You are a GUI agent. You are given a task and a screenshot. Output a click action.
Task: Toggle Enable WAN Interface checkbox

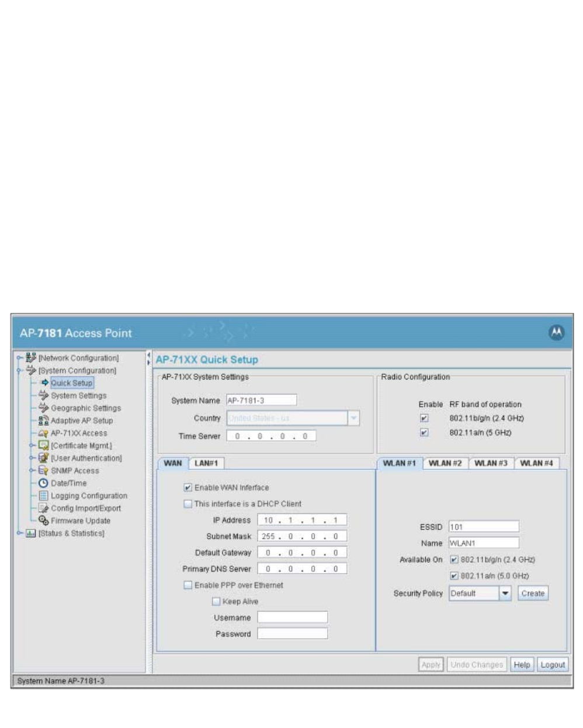[x=188, y=487]
